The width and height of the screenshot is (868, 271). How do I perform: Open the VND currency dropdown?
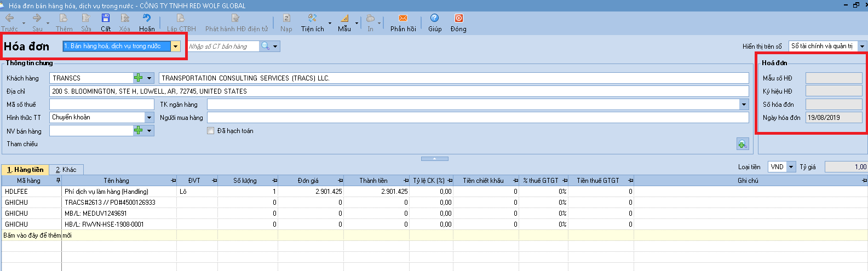click(791, 167)
